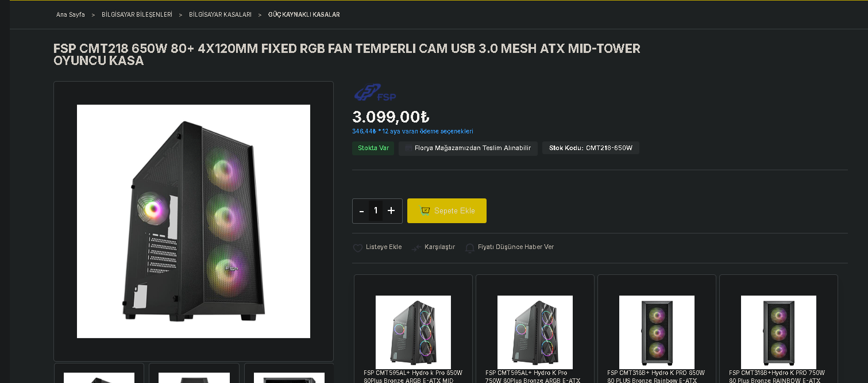Image resolution: width=868 pixels, height=383 pixels.
Task: Click the store pickup icon for Florya
Action: point(408,148)
